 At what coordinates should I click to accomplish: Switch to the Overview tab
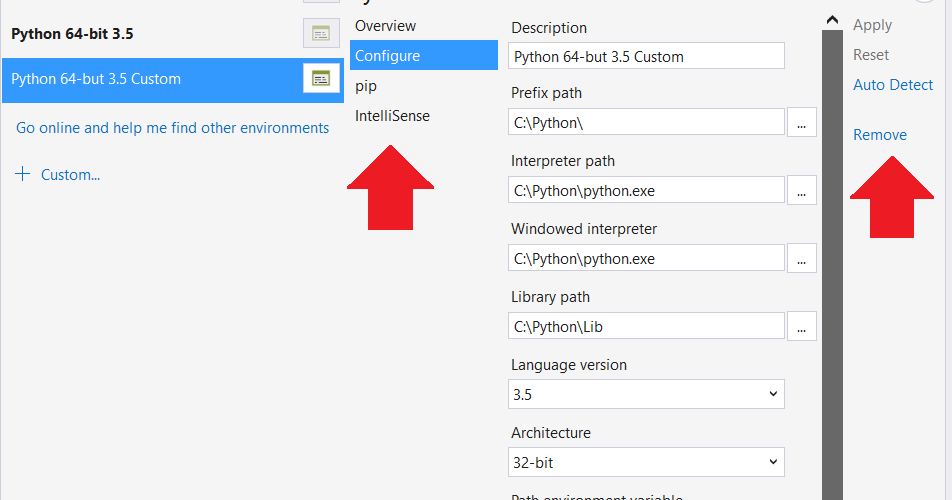click(386, 26)
